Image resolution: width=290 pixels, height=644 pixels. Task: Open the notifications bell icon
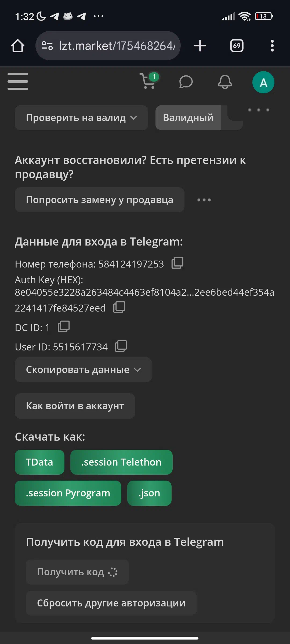point(225,82)
